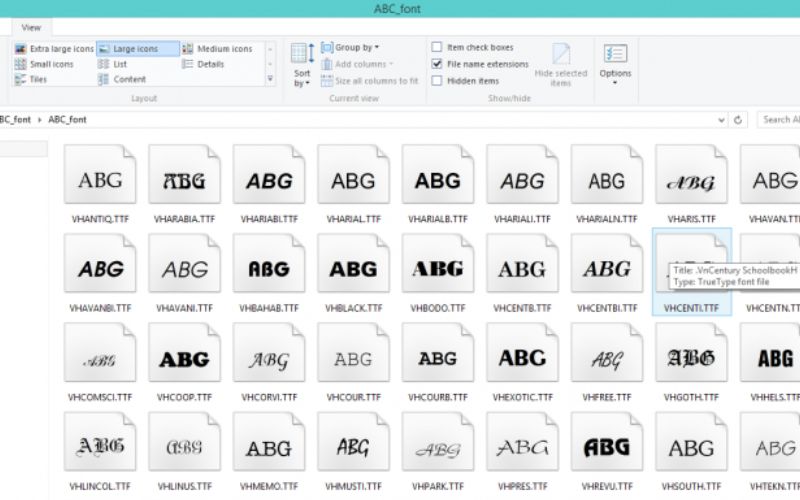Select VHCOUR.TTF font file
The height and width of the screenshot is (500, 800).
(354, 363)
